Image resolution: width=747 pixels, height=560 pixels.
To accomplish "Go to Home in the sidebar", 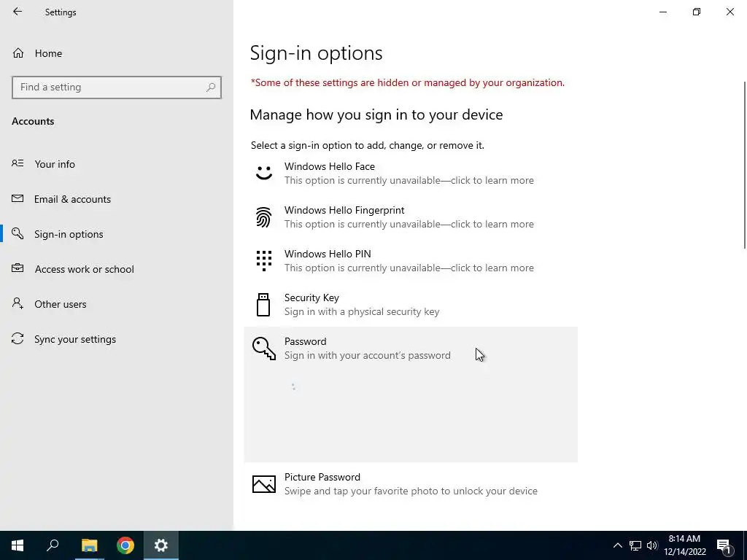I will click(x=117, y=52).
